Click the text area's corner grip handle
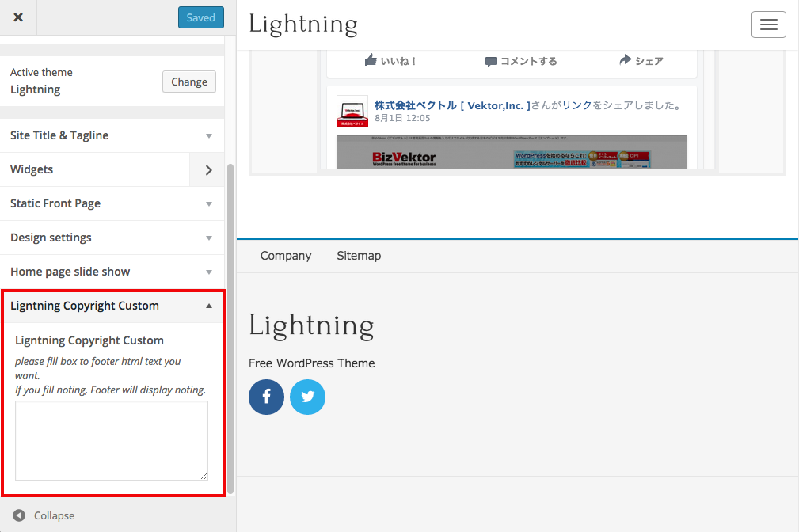The height and width of the screenshot is (532, 799). (204, 476)
